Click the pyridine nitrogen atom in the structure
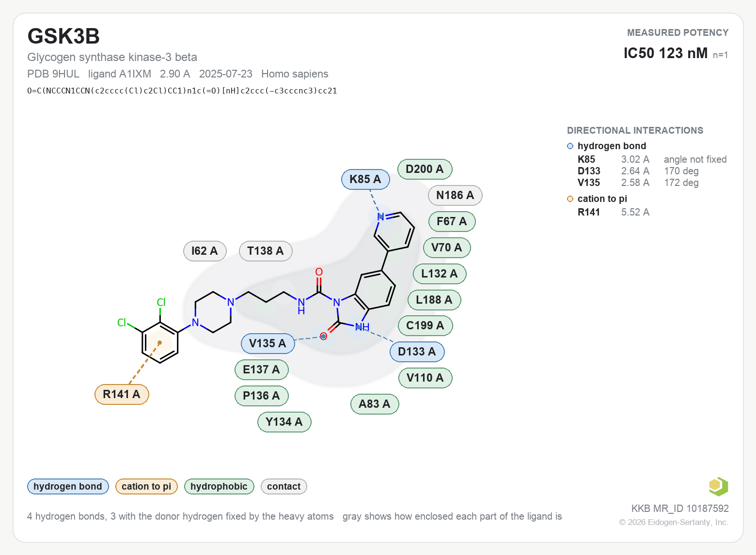 [381, 216]
